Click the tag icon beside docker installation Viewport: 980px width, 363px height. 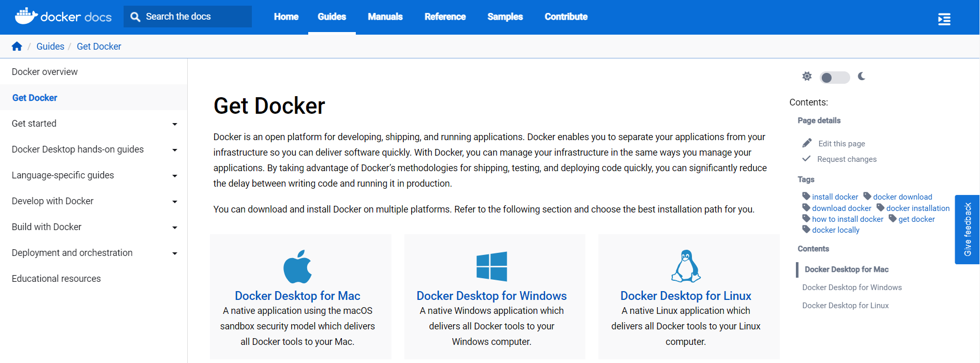pos(880,207)
